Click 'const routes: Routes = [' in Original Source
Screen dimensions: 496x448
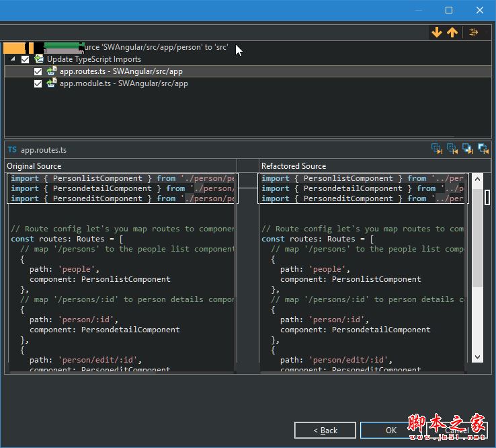pos(67,239)
